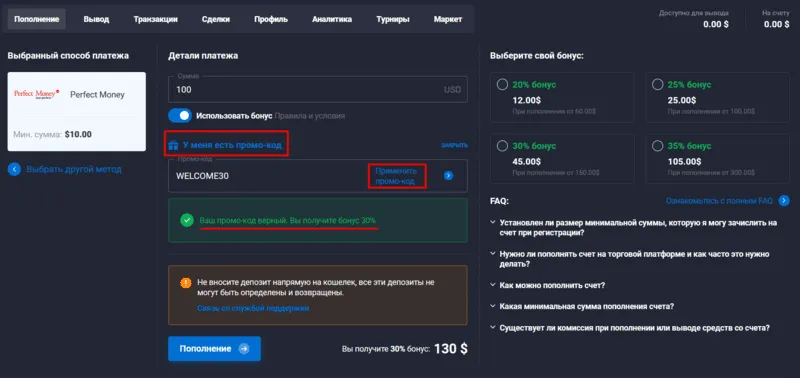Click the Сумма amount input field
The width and height of the screenshot is (800, 378).
(317, 89)
